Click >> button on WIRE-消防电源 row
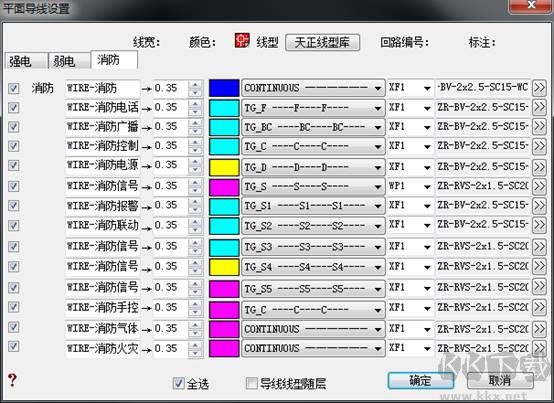The image size is (554, 403). tap(539, 166)
